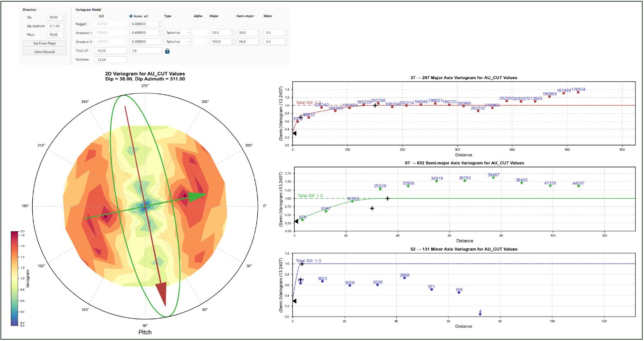Increase Structure 2 Minor range with up arrow

(x=286, y=40)
